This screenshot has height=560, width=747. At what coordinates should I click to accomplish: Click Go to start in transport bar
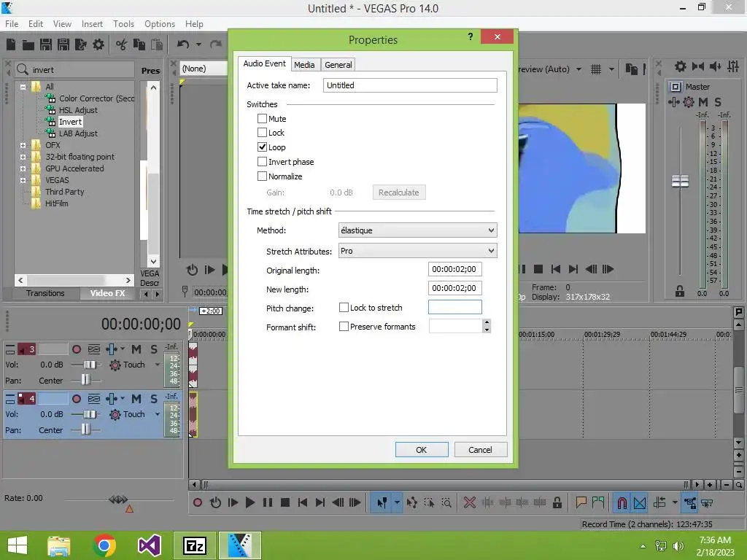[303, 502]
